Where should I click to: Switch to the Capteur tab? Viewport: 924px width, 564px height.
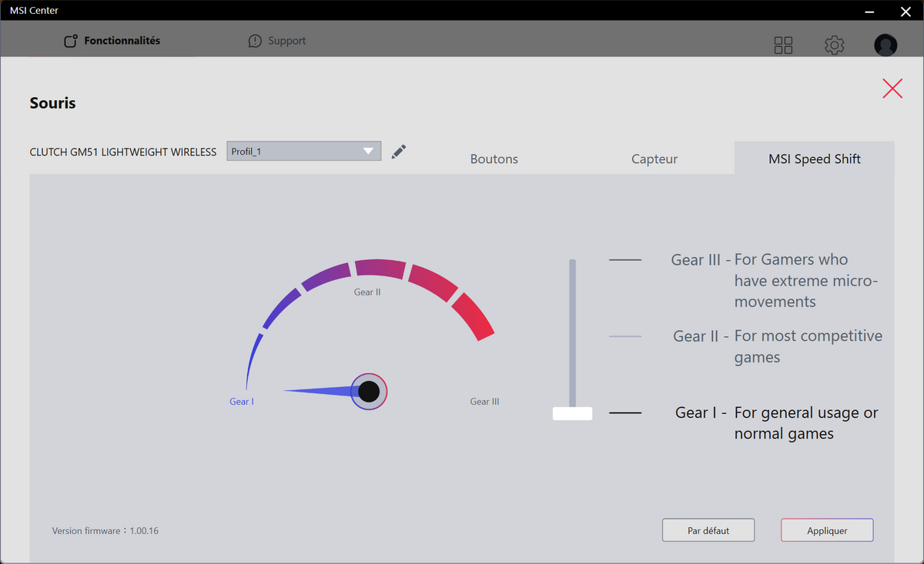tap(654, 159)
